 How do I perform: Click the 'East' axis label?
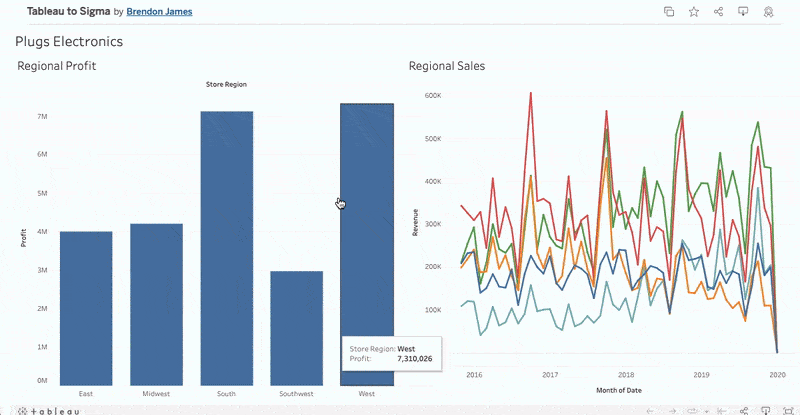click(x=86, y=394)
